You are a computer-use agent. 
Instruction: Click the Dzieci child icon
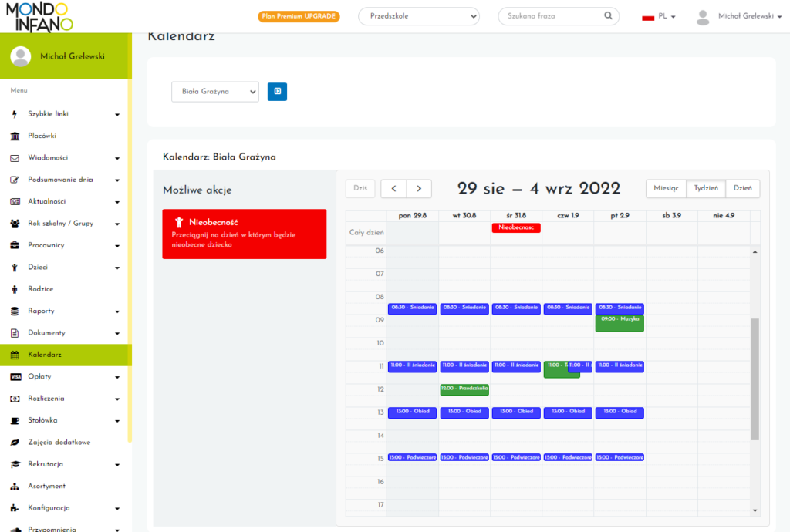tap(15, 268)
